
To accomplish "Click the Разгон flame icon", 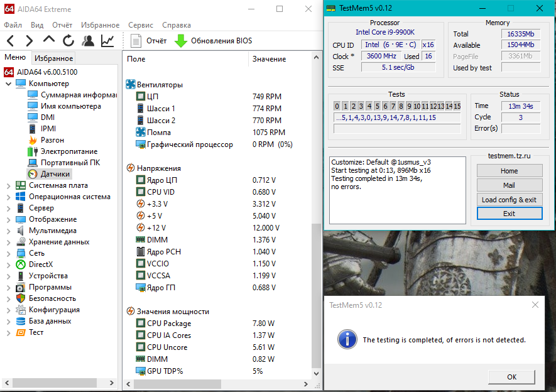I will click(33, 140).
